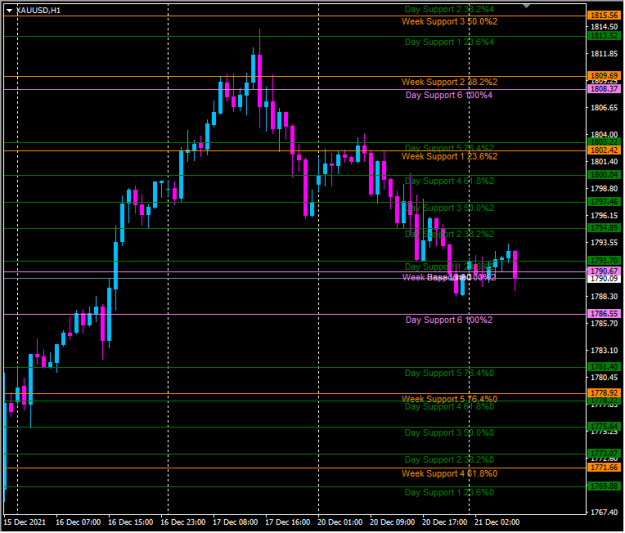
Task: Click the chart shift triangle marker at top
Action: (x=527, y=6)
